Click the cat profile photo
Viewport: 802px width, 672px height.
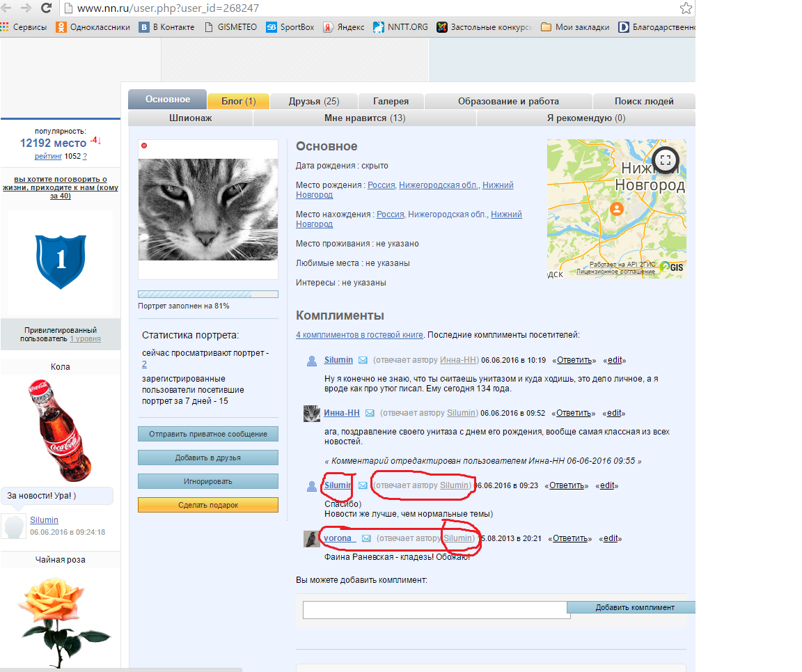[208, 210]
